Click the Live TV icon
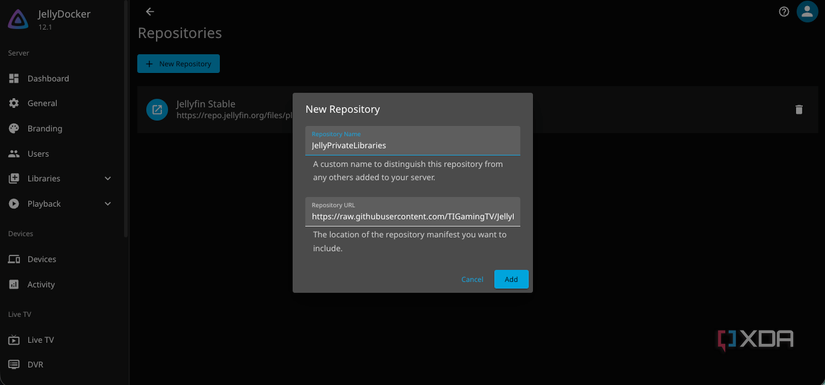Screen dimensions: 825x385 (x=14, y=340)
